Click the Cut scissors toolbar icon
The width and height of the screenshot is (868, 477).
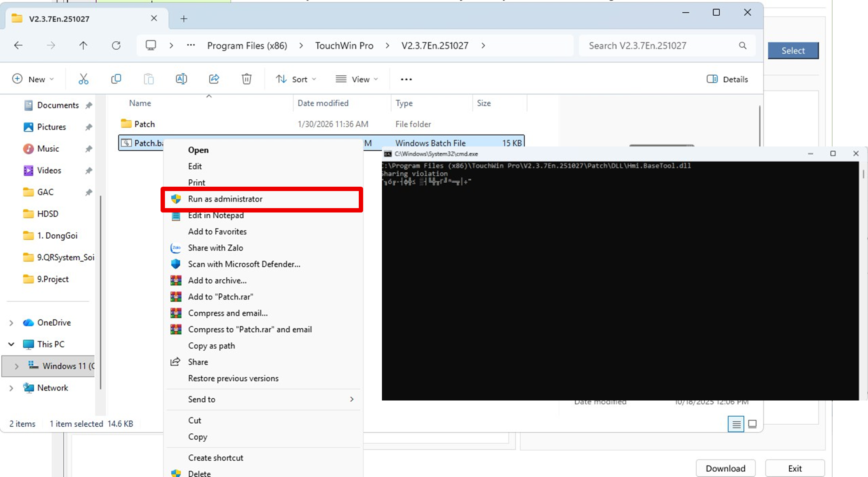(83, 79)
